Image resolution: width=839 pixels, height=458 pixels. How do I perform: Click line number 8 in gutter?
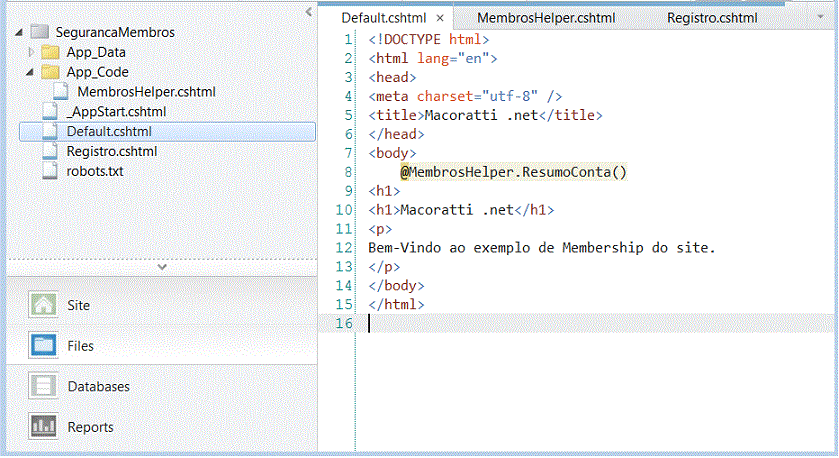coord(348,172)
